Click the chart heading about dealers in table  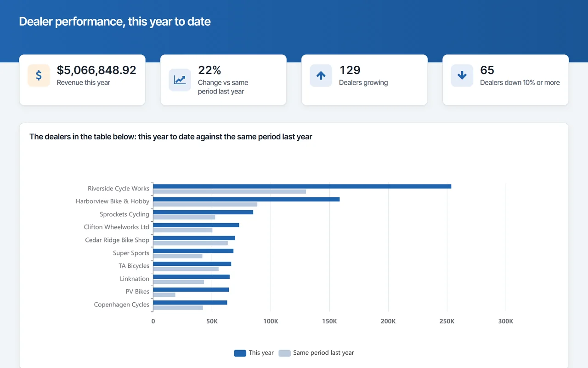[171, 137]
